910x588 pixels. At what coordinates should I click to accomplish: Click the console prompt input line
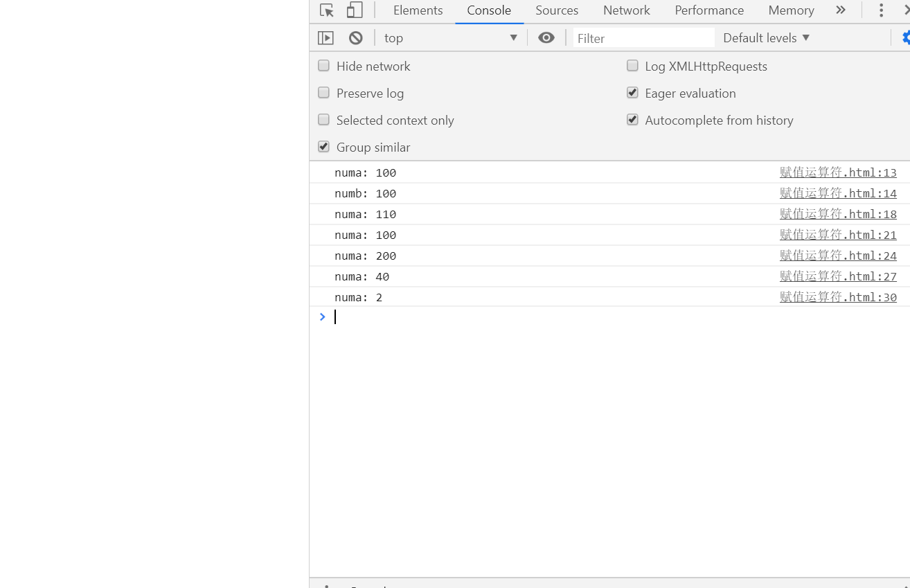click(x=609, y=317)
